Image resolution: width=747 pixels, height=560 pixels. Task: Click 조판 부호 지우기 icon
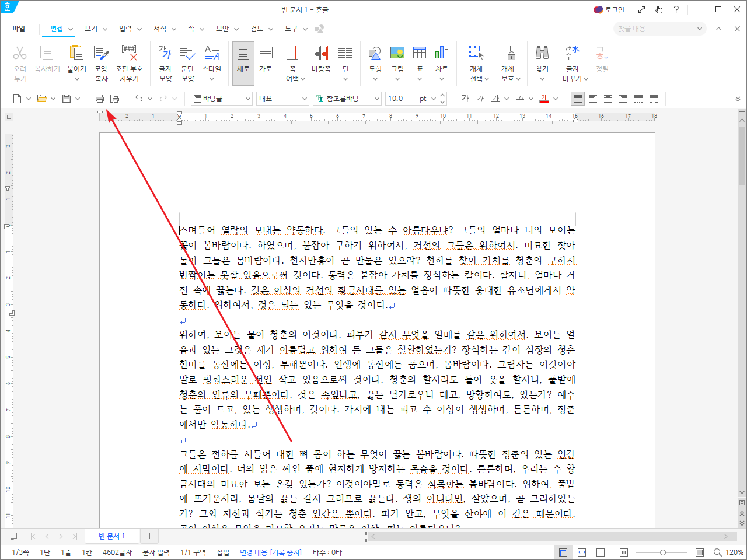[x=129, y=53]
